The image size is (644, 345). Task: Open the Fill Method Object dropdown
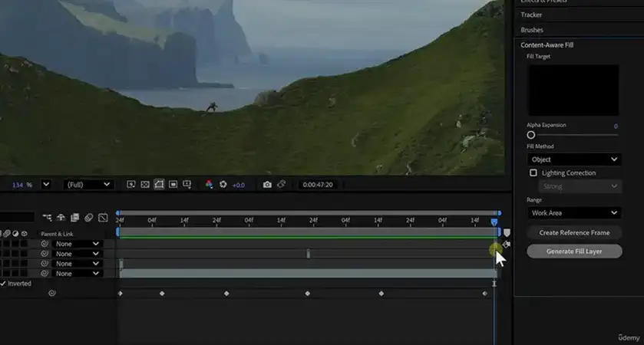[574, 159]
